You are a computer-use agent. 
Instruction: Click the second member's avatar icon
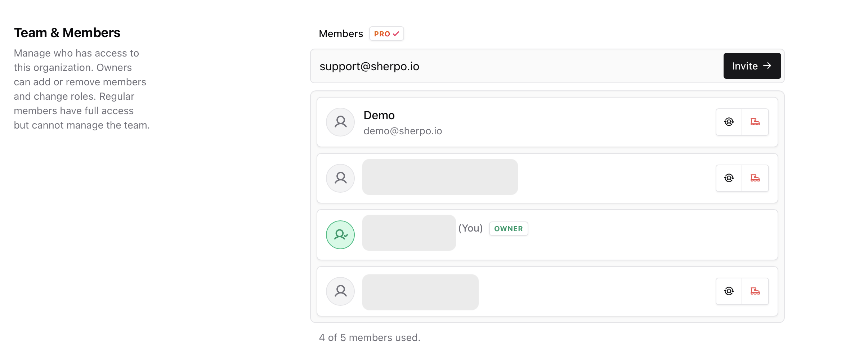(340, 178)
